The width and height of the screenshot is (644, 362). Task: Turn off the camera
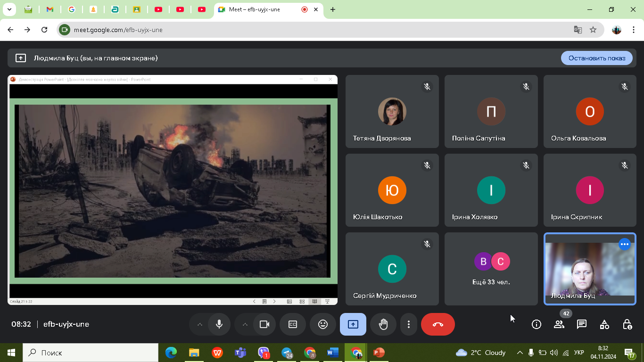(264, 324)
